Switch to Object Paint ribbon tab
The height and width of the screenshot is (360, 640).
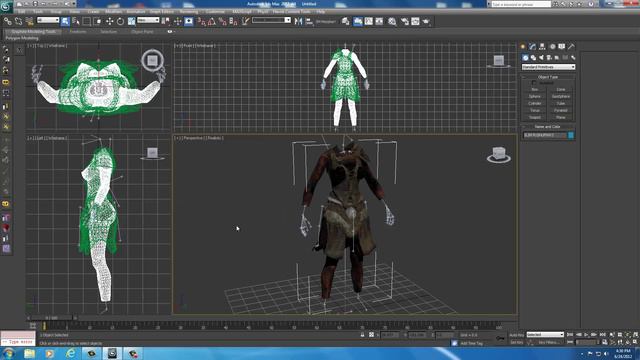pos(142,31)
